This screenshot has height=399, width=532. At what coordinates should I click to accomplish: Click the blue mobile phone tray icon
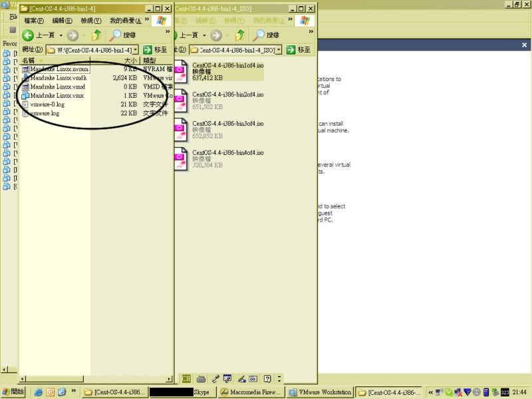point(486,392)
